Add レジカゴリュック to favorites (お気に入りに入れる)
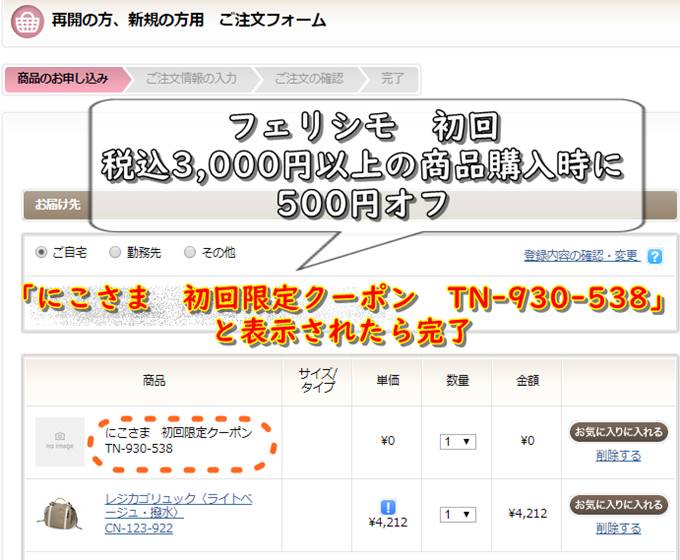The height and width of the screenshot is (560, 680). pos(618,505)
